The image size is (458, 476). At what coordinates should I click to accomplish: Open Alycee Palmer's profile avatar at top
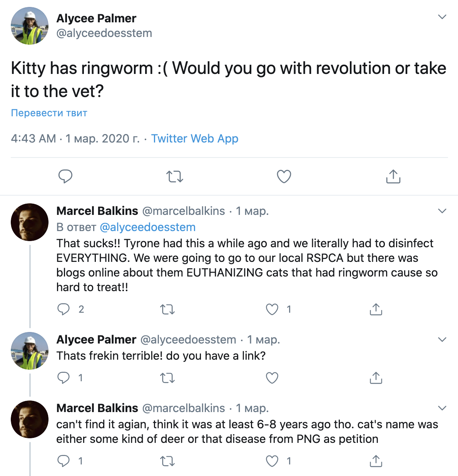click(30, 26)
